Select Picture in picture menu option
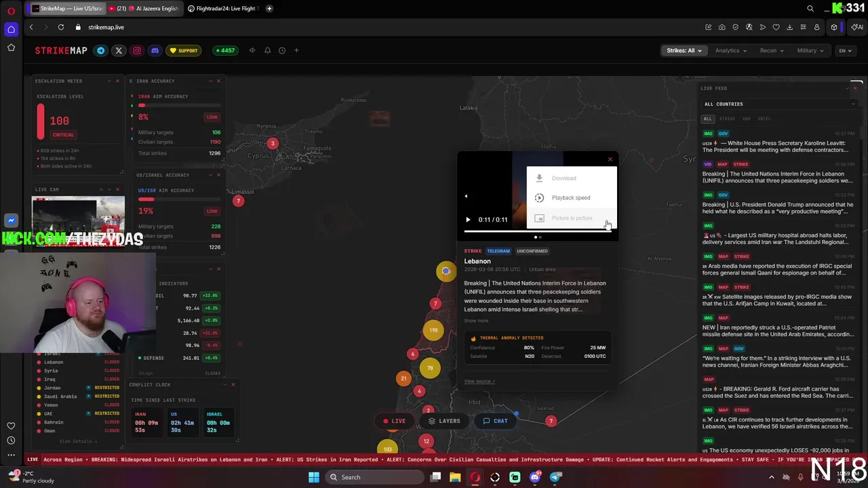The width and height of the screenshot is (868, 488). tap(572, 218)
